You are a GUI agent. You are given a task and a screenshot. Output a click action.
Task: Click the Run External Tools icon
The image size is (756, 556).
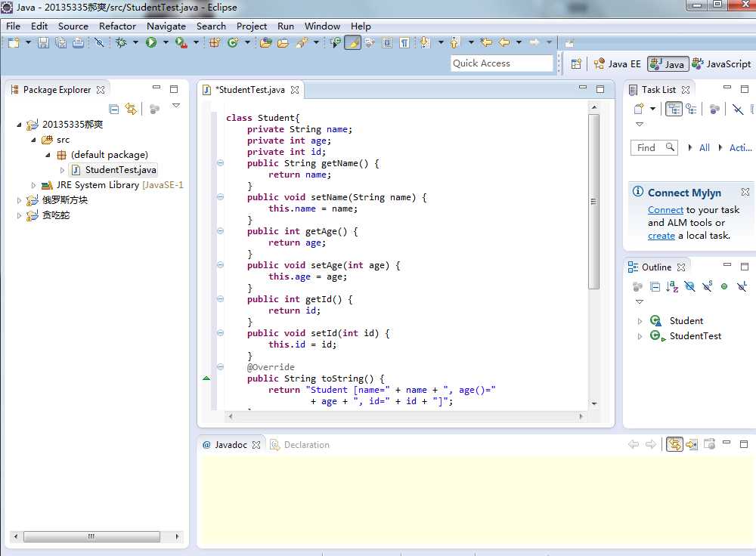[181, 43]
